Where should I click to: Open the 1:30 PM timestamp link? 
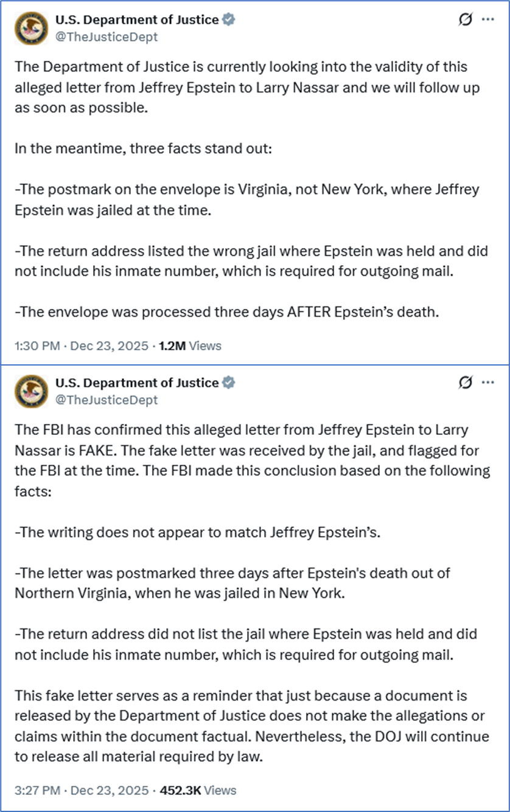[37, 346]
